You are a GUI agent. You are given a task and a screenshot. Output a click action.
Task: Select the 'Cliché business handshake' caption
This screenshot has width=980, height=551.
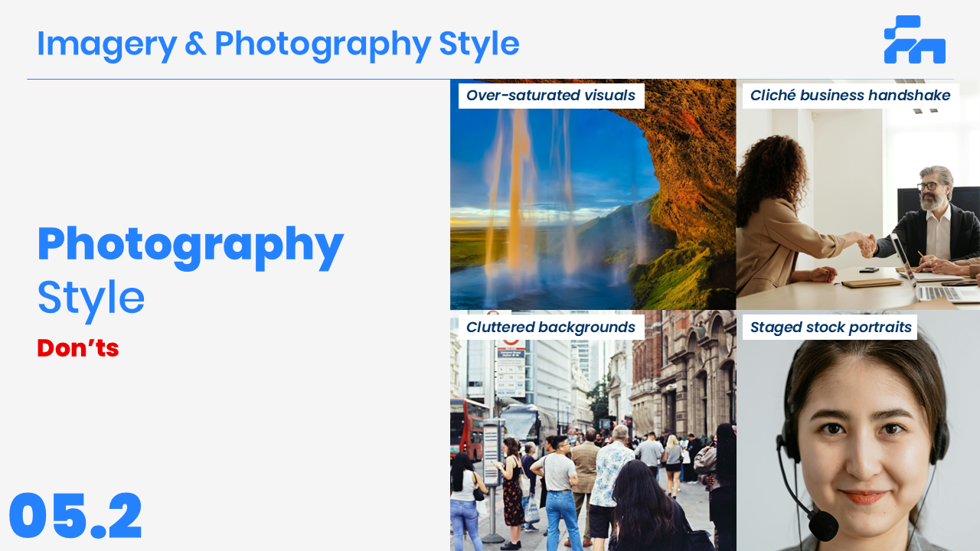(850, 96)
